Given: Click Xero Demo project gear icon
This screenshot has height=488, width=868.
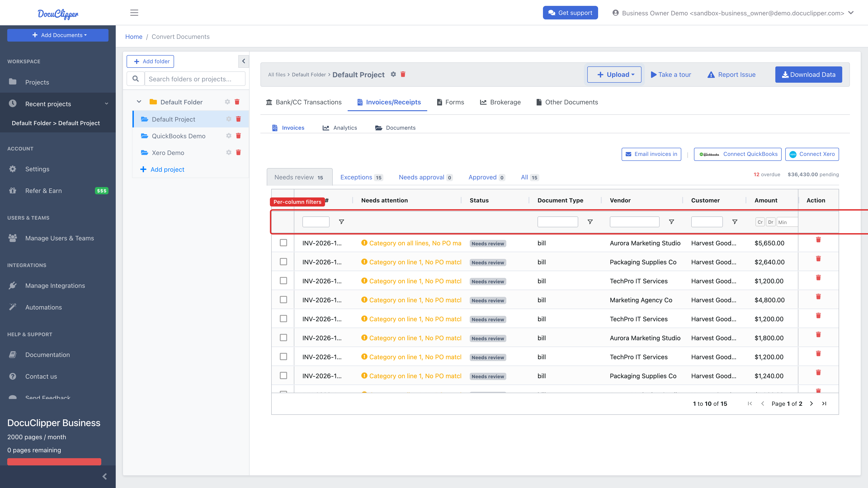Looking at the screenshot, I should (x=229, y=152).
